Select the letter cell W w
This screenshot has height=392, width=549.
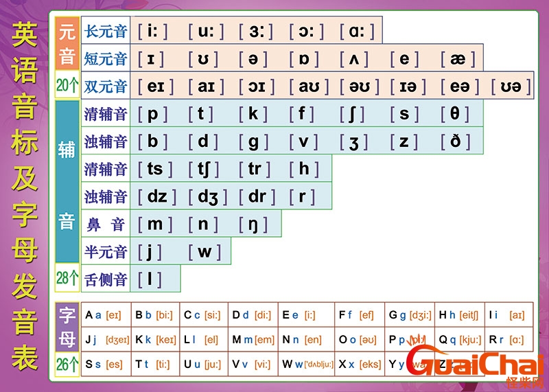coord(307,365)
